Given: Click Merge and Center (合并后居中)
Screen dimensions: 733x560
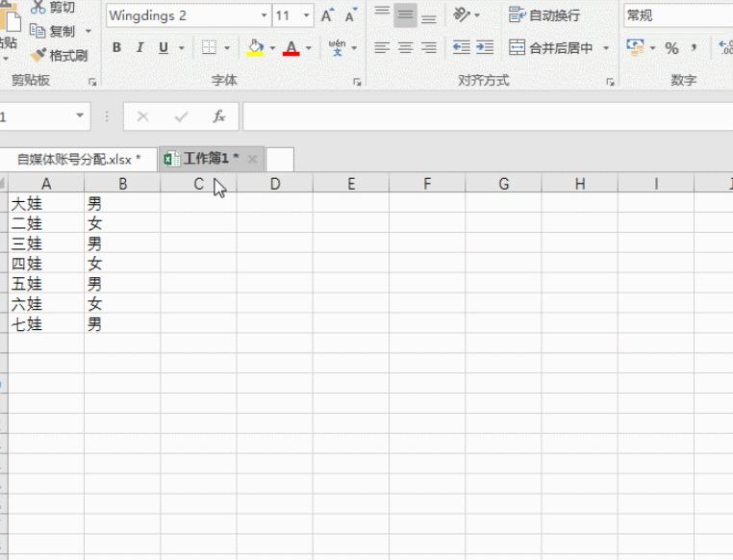Looking at the screenshot, I should tap(550, 47).
